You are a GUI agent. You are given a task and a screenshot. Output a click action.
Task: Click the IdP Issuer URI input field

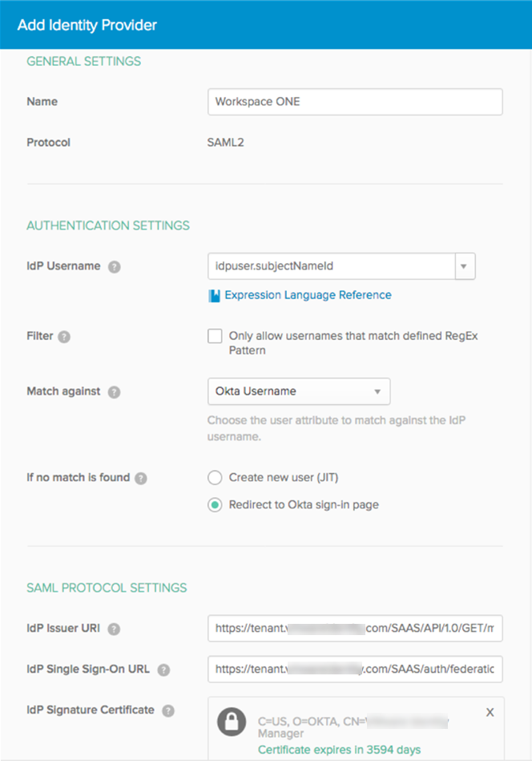355,628
